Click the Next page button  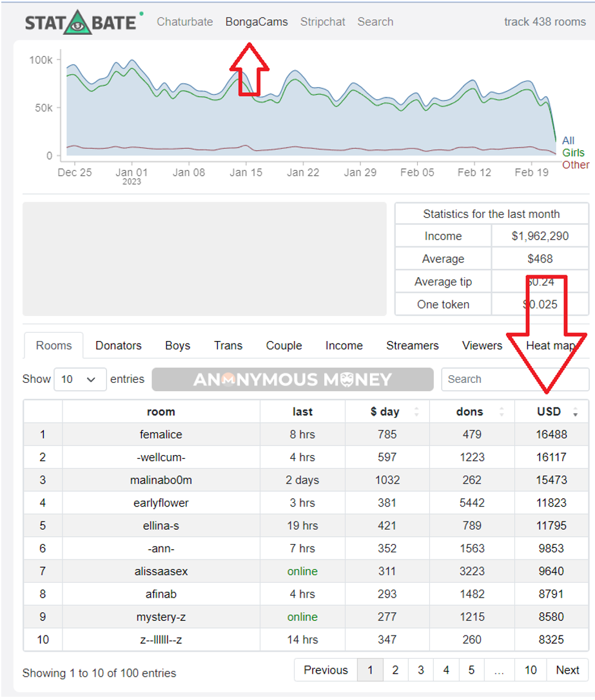click(568, 670)
